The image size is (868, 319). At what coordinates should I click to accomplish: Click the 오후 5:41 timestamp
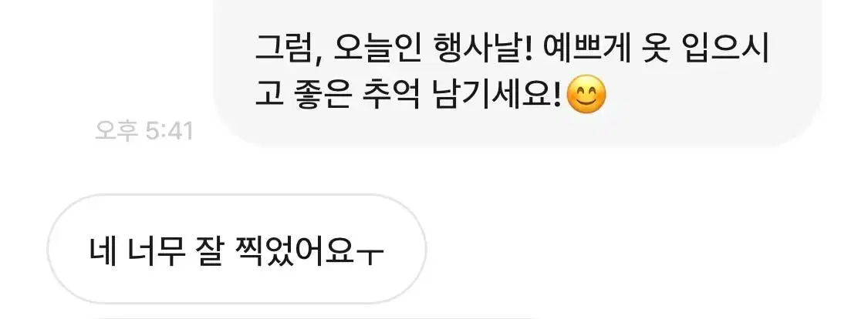coord(144,131)
